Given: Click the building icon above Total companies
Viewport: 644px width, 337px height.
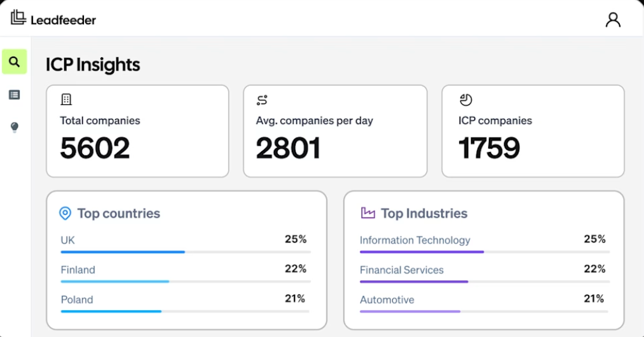Looking at the screenshot, I should click(x=66, y=99).
